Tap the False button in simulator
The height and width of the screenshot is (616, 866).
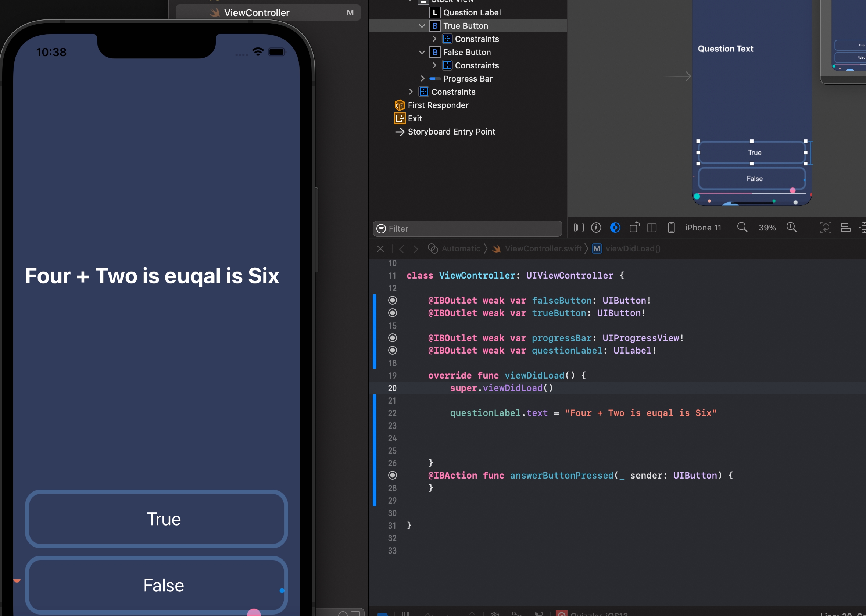(x=156, y=585)
